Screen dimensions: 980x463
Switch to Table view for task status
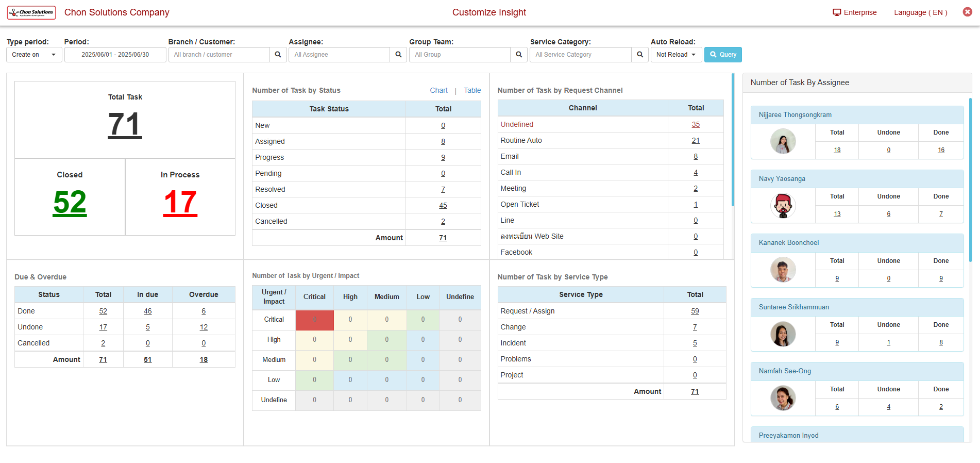(x=472, y=90)
